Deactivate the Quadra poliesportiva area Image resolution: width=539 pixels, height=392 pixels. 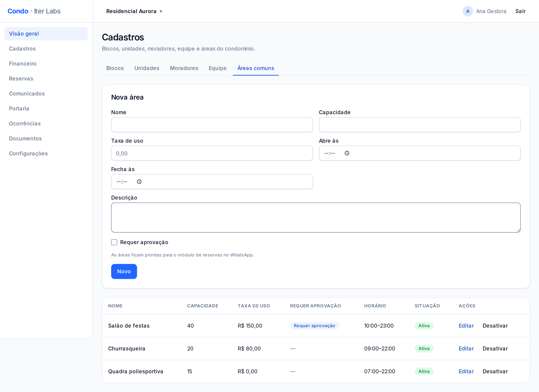click(x=495, y=371)
